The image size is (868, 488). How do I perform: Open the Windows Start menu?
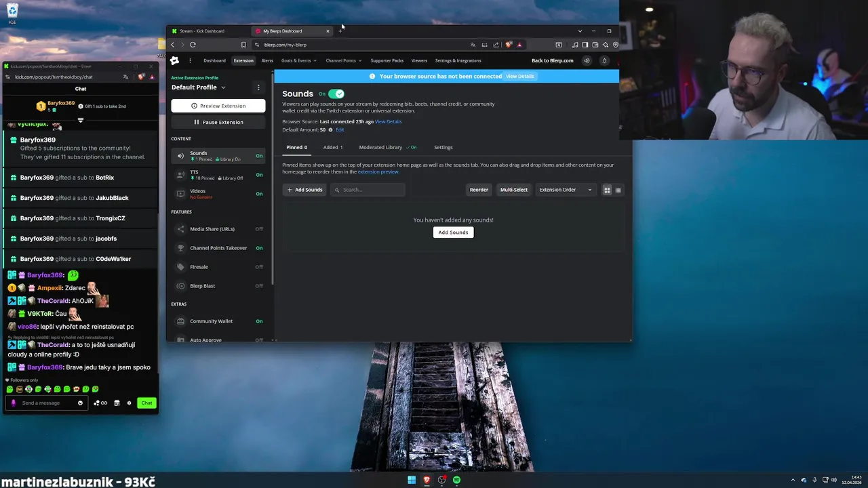coord(412,480)
